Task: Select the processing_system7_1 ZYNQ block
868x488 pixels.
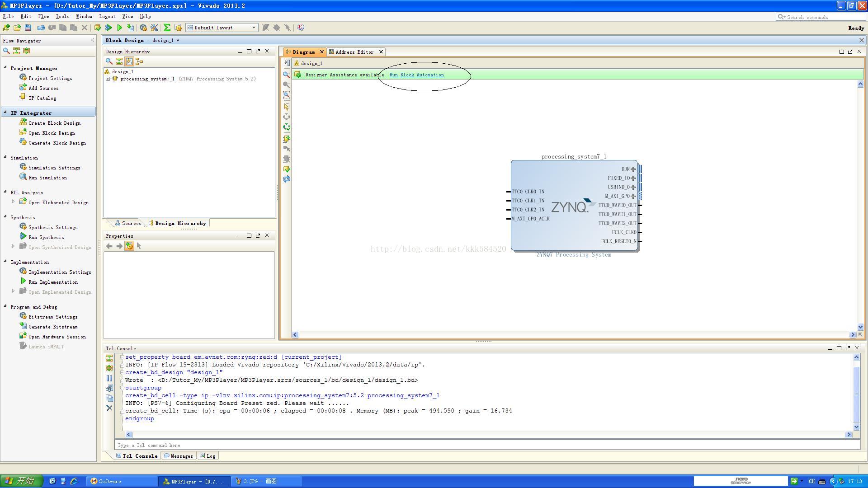Action: click(x=574, y=205)
